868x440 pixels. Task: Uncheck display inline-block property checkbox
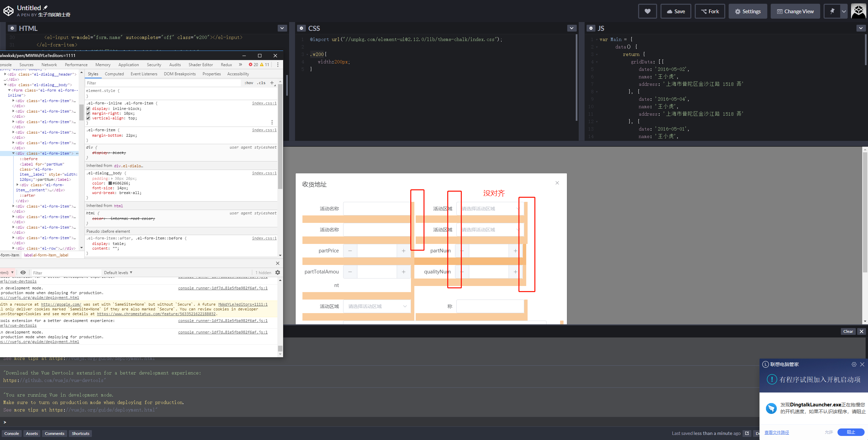[88, 109]
